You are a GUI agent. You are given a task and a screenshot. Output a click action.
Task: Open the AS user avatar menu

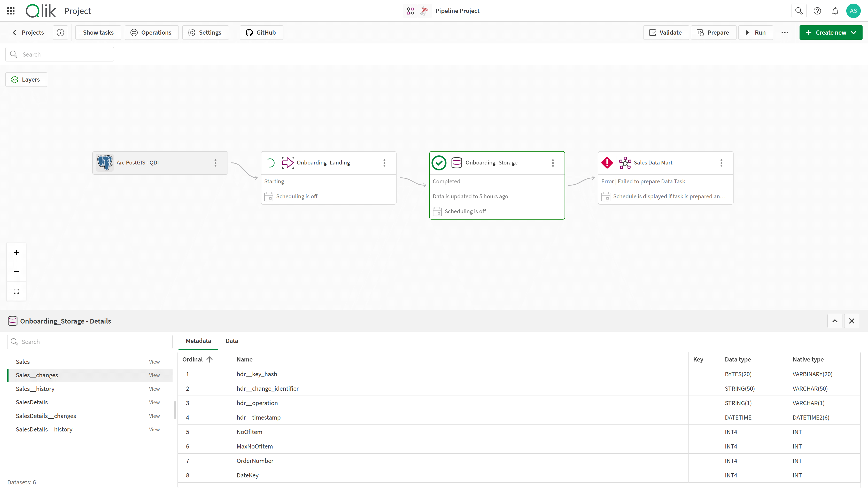pyautogui.click(x=853, y=11)
